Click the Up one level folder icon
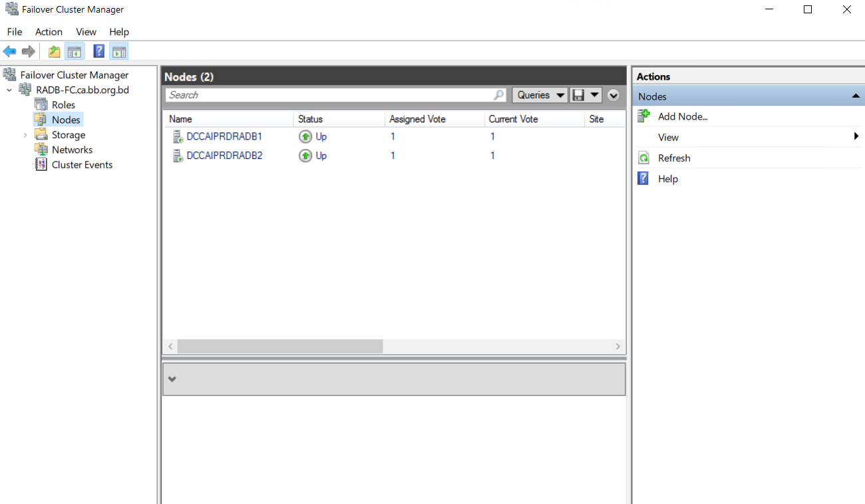The width and height of the screenshot is (865, 504). point(55,51)
